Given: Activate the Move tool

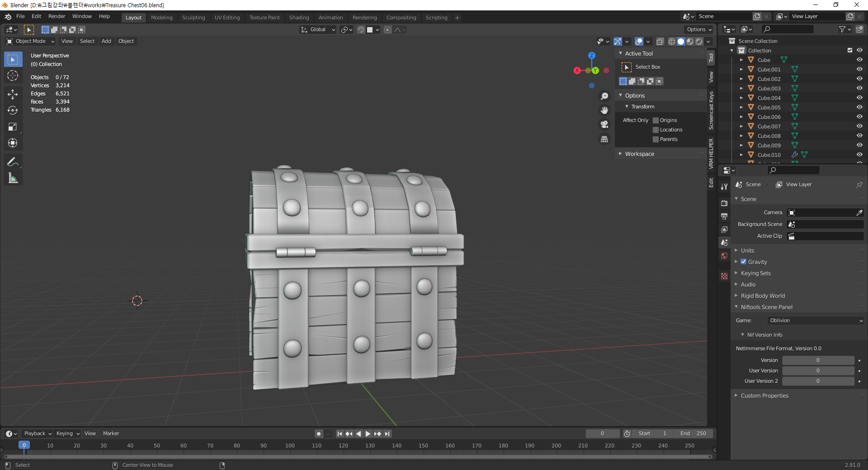Looking at the screenshot, I should (13, 94).
